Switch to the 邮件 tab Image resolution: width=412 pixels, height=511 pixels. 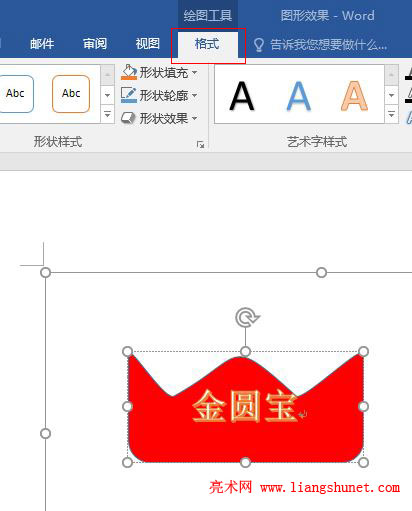point(42,44)
